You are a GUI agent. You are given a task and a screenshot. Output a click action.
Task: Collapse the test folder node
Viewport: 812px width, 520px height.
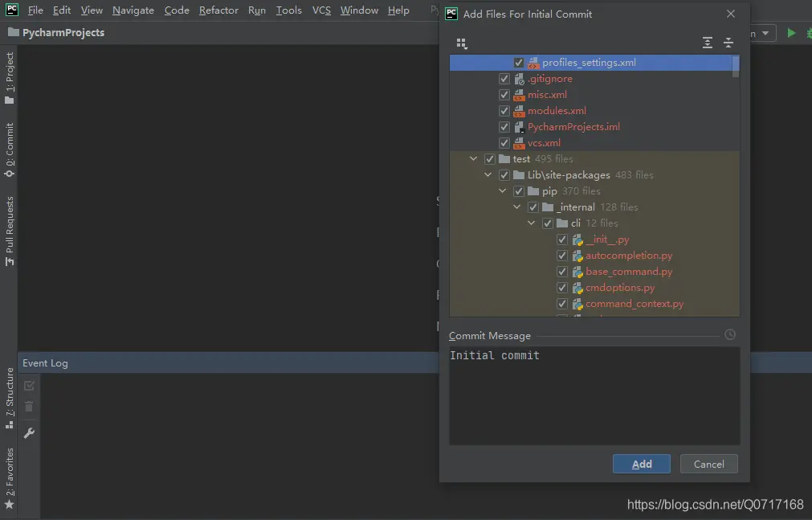click(474, 159)
